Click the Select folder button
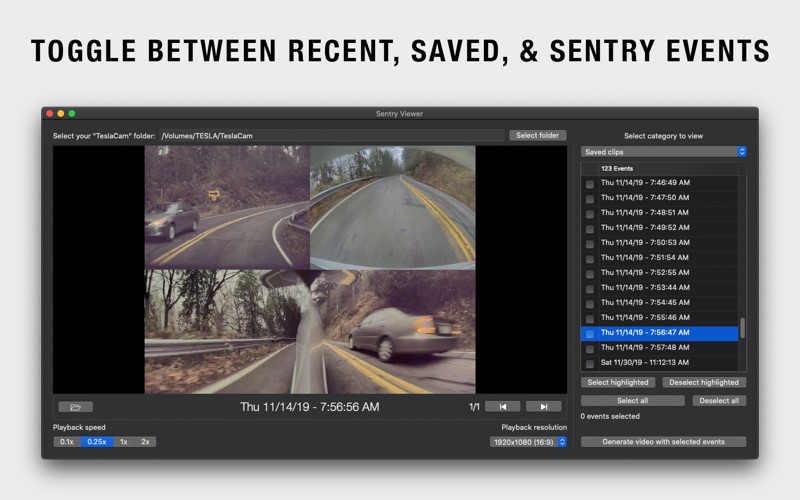Screen dimensions: 800x500 (x=537, y=135)
